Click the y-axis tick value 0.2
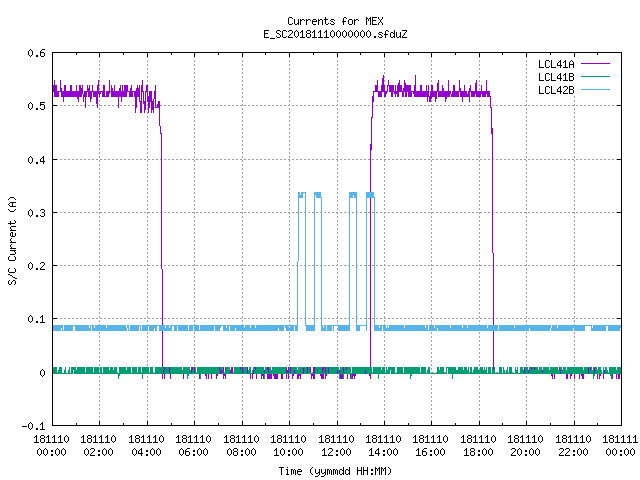 click(x=36, y=266)
